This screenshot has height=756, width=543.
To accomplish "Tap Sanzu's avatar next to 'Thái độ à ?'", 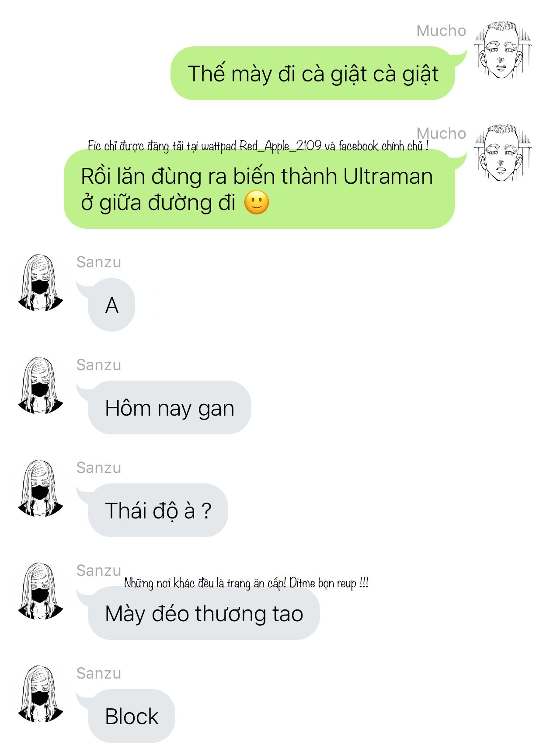I will (x=40, y=488).
